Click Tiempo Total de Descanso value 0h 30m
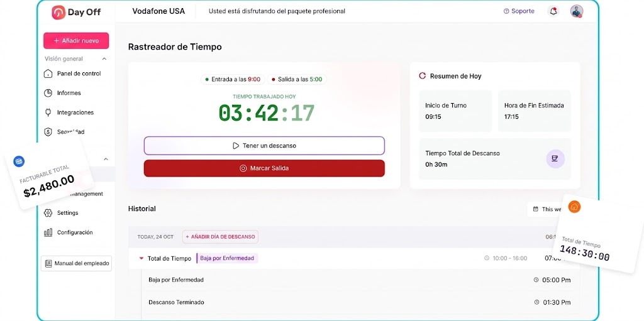 [436, 165]
